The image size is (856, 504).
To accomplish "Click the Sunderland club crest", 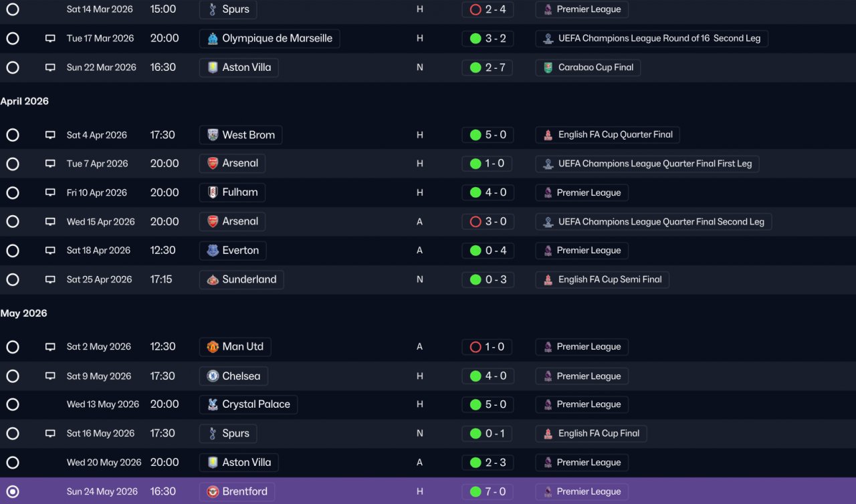I will pos(213,279).
